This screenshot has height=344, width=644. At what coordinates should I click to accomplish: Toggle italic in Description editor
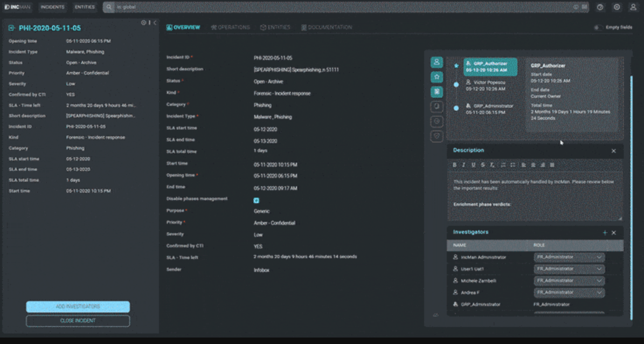coord(463,165)
